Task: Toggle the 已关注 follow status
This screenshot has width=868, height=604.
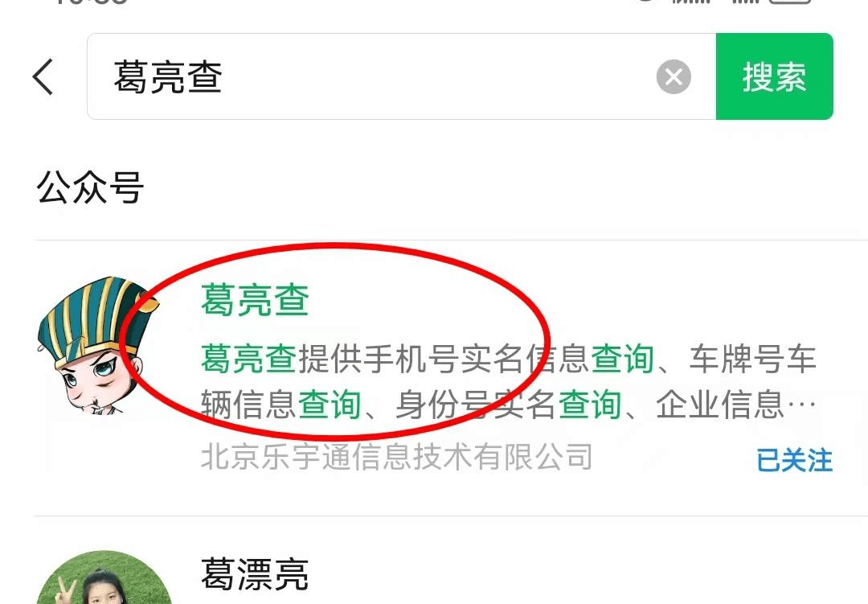Action: point(794,461)
